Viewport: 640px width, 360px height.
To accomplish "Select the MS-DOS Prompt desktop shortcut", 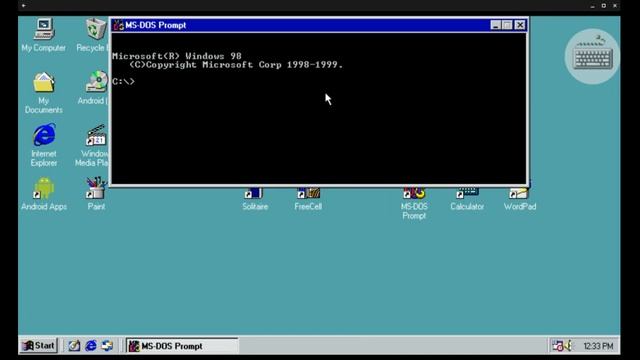I will [x=414, y=204].
